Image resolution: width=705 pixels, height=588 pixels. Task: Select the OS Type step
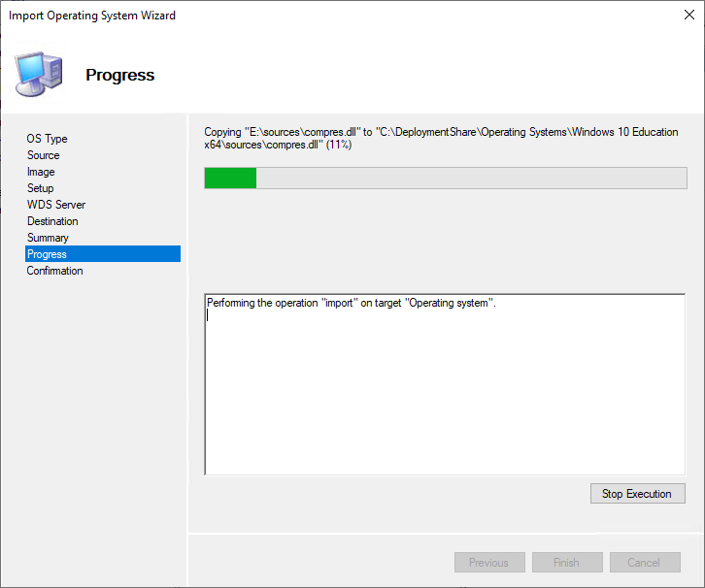coord(48,139)
